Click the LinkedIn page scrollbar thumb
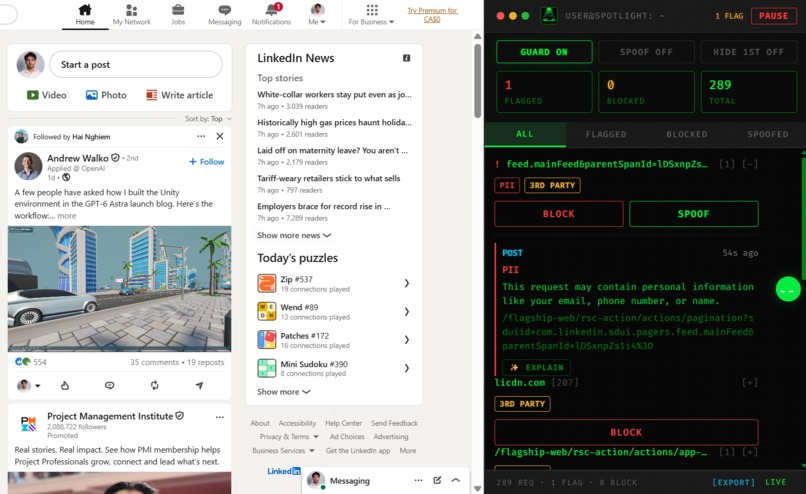806x494 pixels. pyautogui.click(x=478, y=81)
